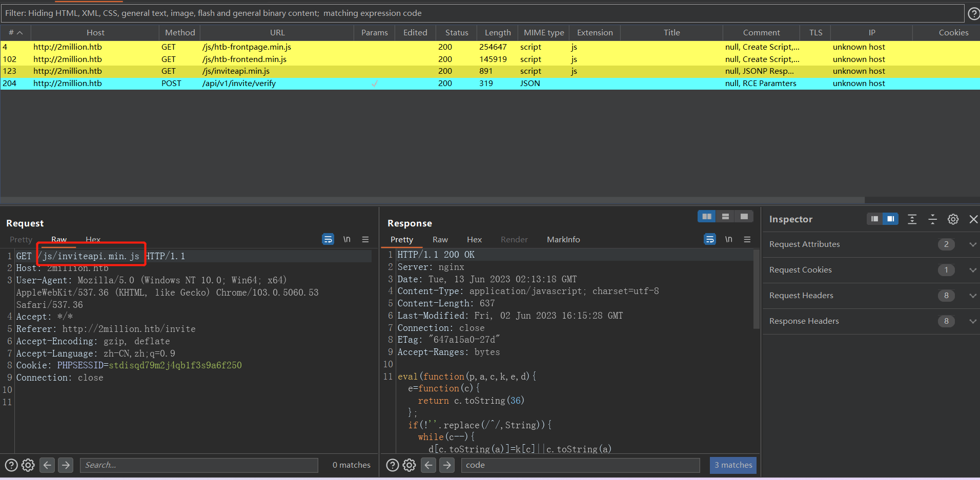
Task: Click the Response search field containing 'code'
Action: 580,465
